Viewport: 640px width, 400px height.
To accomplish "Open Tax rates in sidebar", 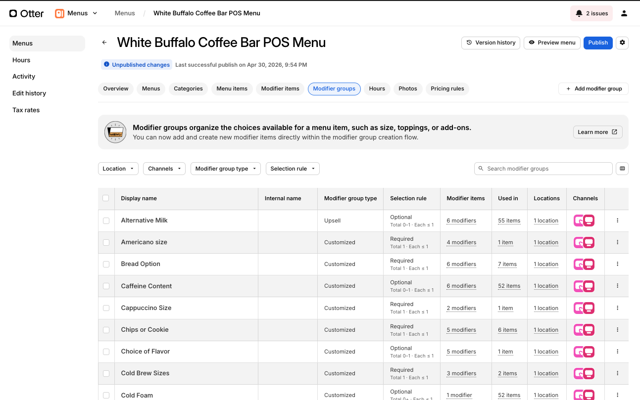I will click(x=26, y=110).
